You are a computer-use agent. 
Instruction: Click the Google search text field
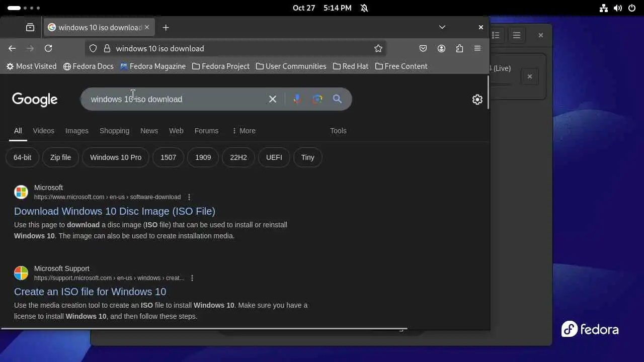click(x=176, y=99)
